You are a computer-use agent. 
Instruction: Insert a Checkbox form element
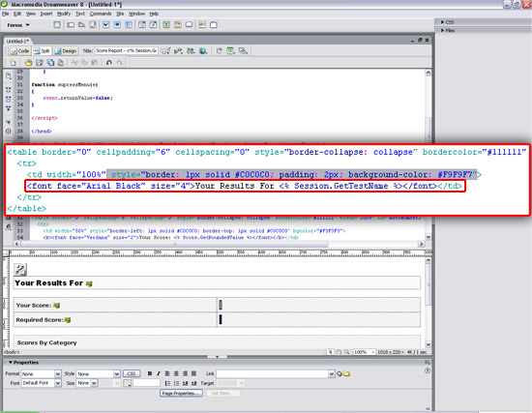pos(105,25)
